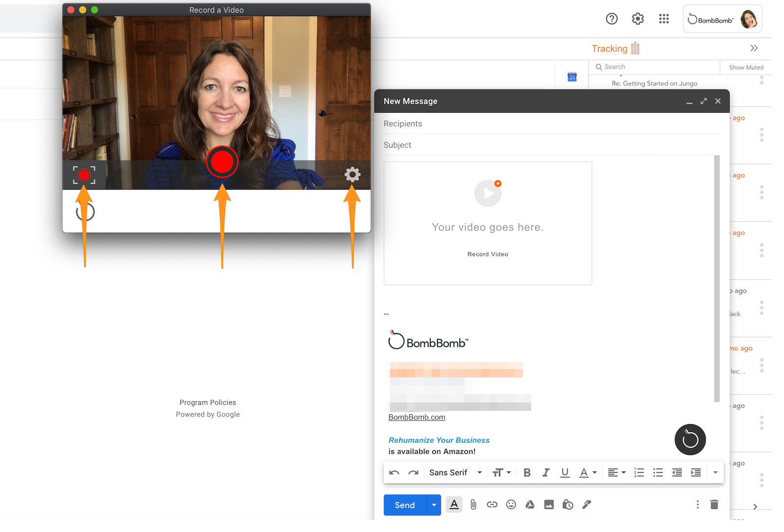Toggle italic formatting
The width and height of the screenshot is (784, 532).
coord(546,473)
